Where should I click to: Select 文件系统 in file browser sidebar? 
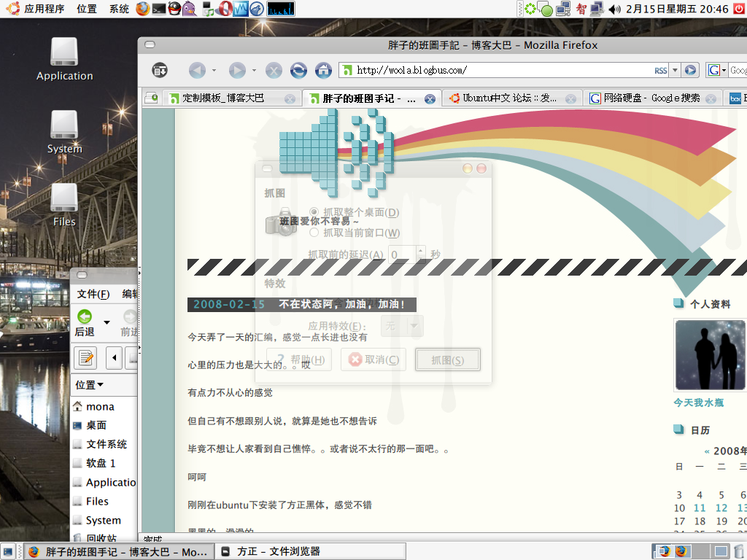tap(107, 444)
